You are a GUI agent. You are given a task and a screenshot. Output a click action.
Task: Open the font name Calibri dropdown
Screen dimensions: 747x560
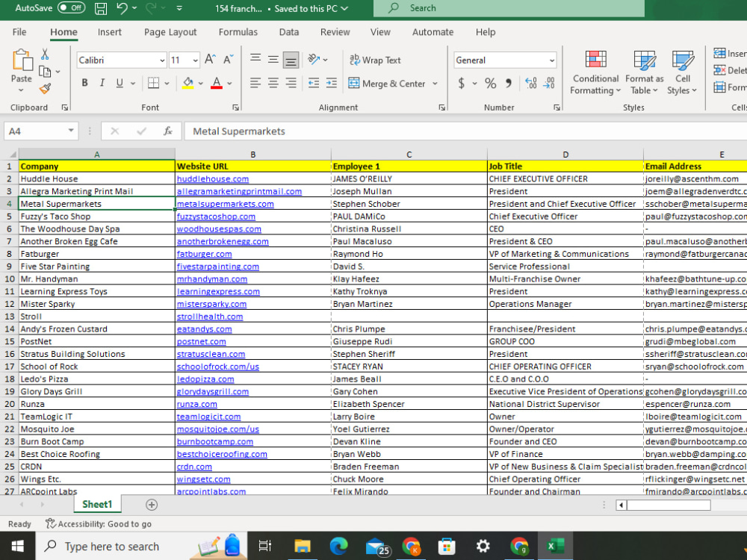pos(162,60)
